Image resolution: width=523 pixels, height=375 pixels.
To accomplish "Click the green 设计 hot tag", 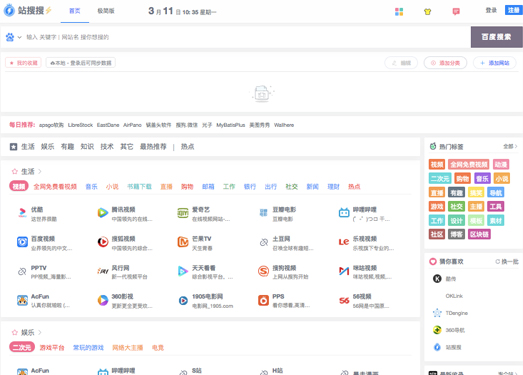I will (456, 220).
